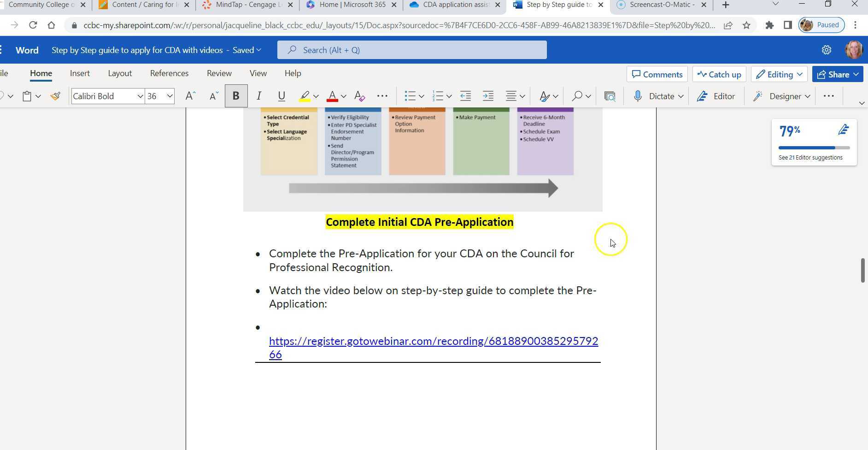
Task: Toggle bold formatting
Action: [x=236, y=96]
